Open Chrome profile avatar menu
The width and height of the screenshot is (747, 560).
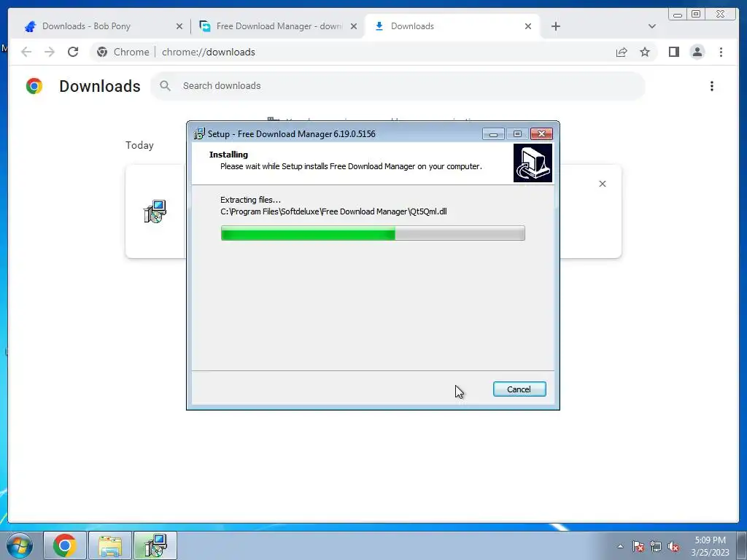697,52
